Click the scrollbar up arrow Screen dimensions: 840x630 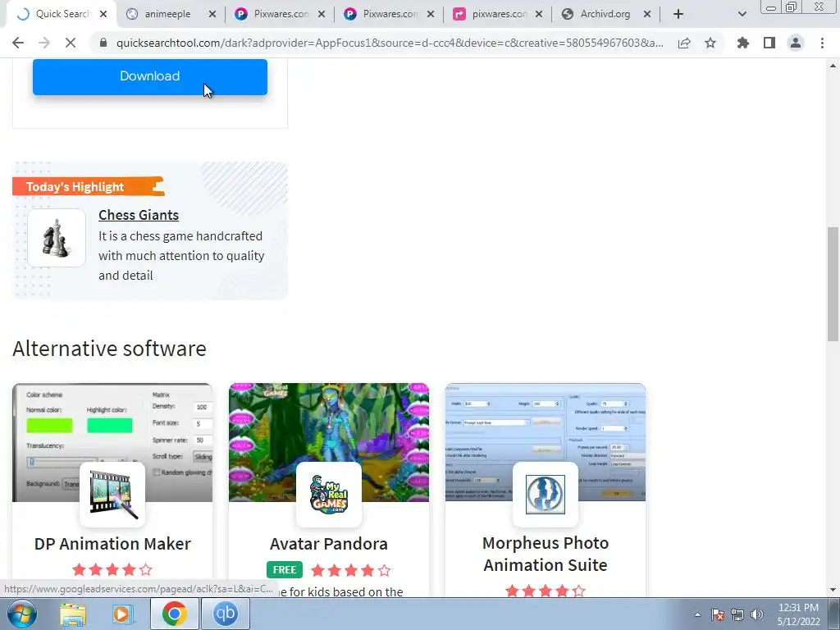point(833,66)
